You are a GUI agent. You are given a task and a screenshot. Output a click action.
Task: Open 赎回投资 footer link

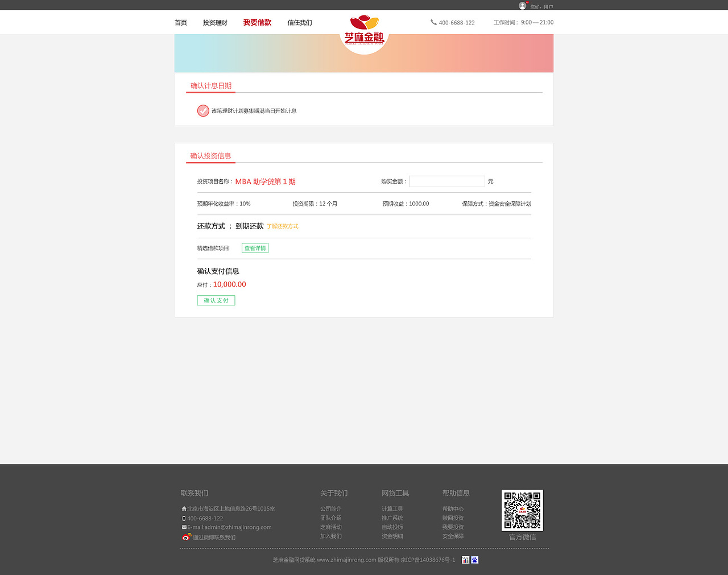(x=453, y=518)
